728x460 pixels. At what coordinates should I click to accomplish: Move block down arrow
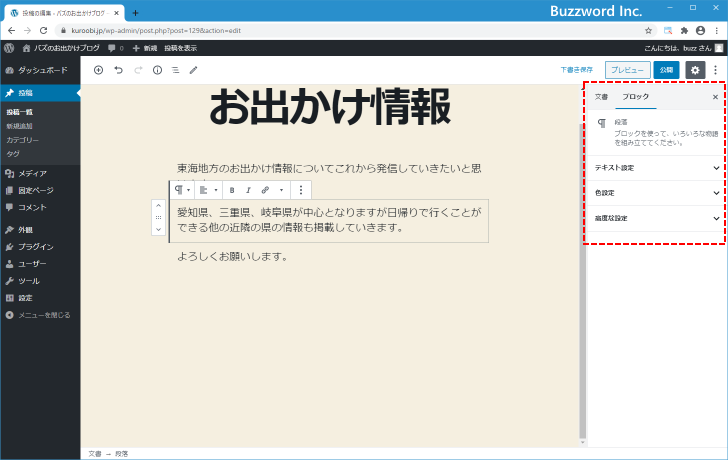[158, 229]
